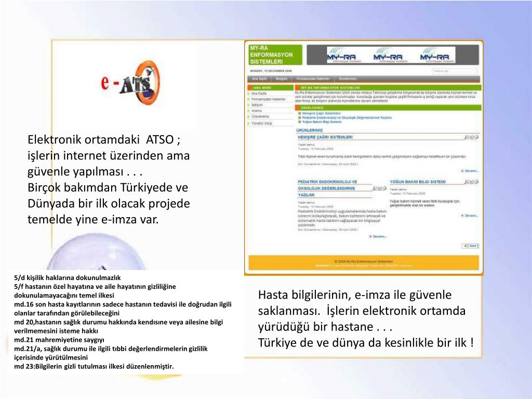This screenshot has height=399, width=532.
Task: Click Yoğun Bakım Bilgi Sistemi link in product list
Action: pos(322,122)
